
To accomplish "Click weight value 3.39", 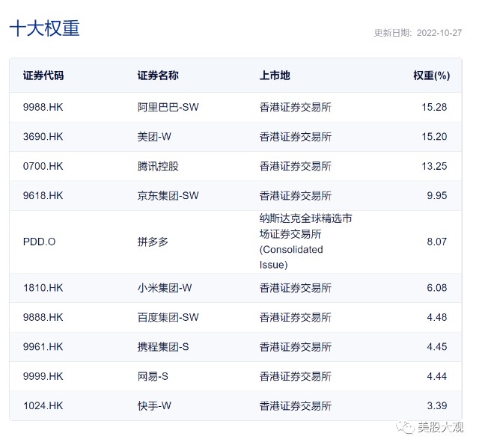I will [437, 405].
